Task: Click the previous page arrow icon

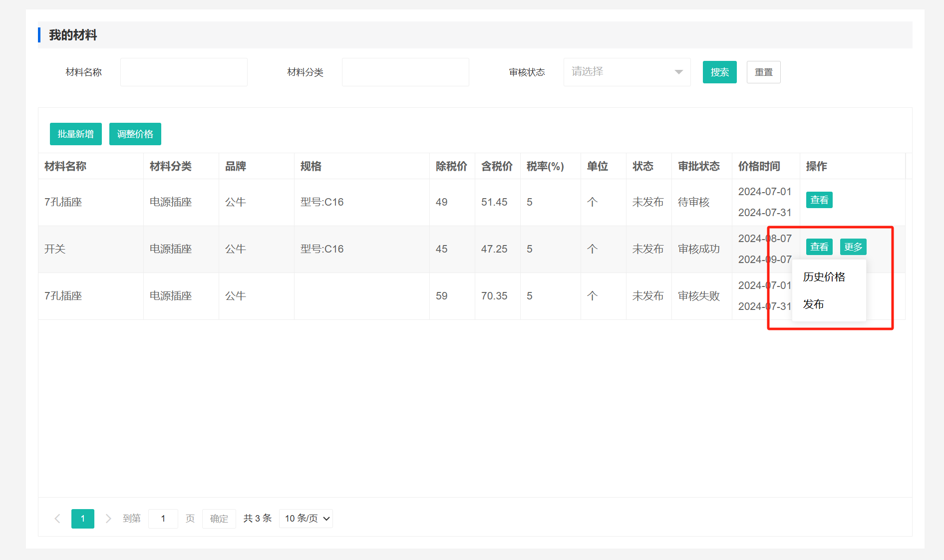Action: 57,519
